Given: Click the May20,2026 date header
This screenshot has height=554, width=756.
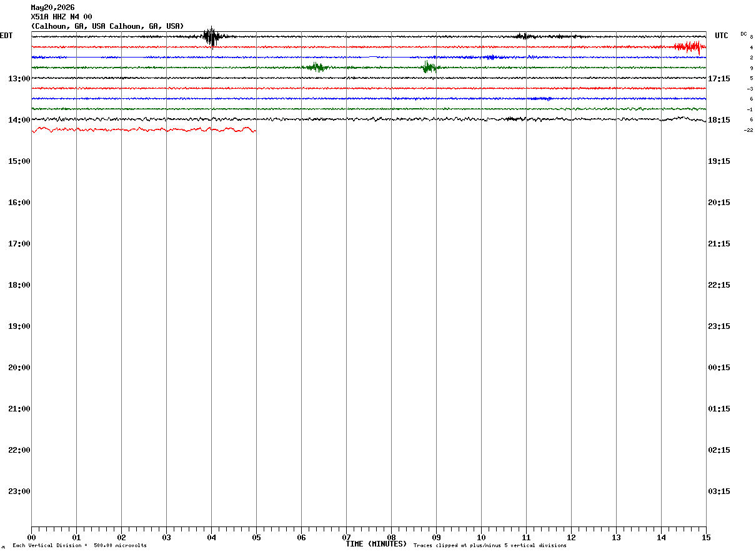Looking at the screenshot, I should click(52, 8).
